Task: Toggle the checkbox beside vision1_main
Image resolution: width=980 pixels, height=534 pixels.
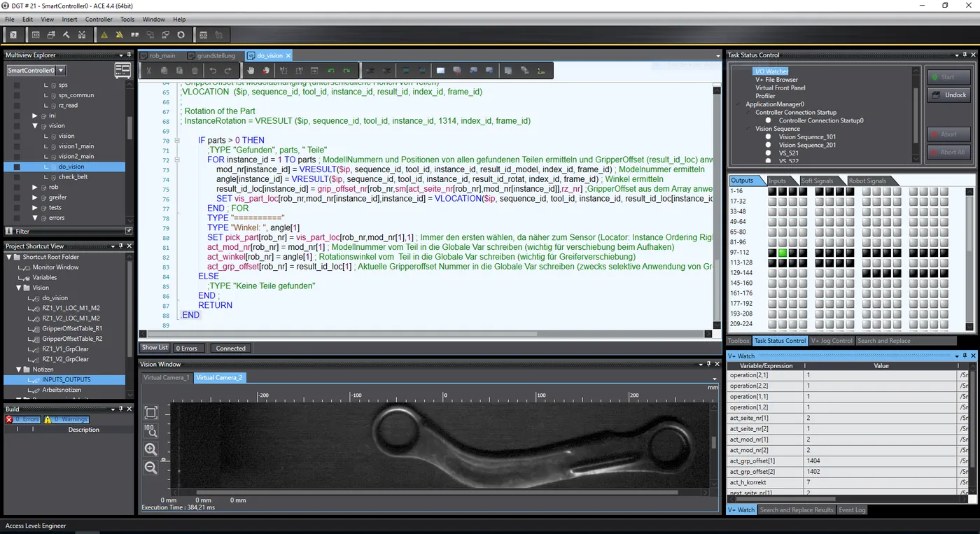Action: click(x=17, y=146)
